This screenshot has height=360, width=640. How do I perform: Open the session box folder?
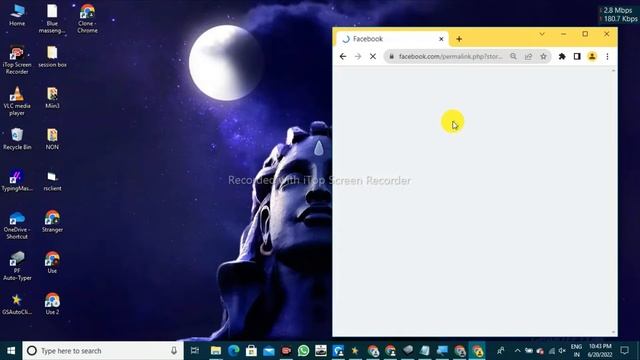(x=52, y=57)
